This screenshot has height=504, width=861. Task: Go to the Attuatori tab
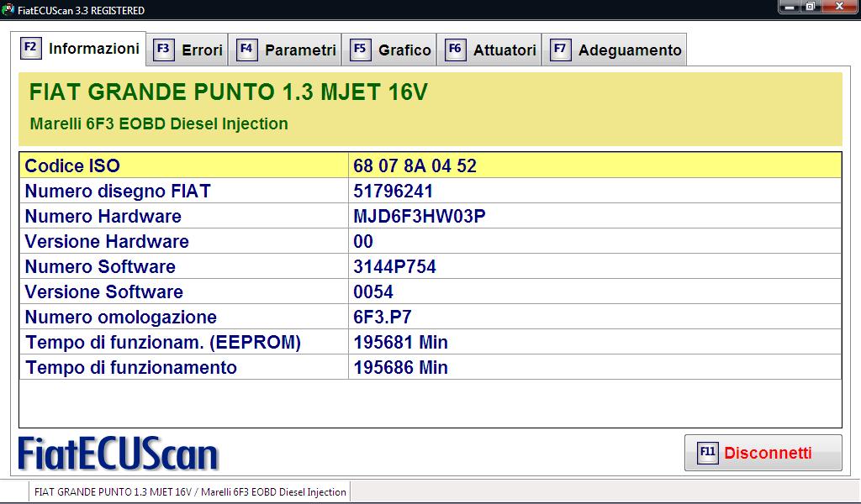[x=489, y=50]
